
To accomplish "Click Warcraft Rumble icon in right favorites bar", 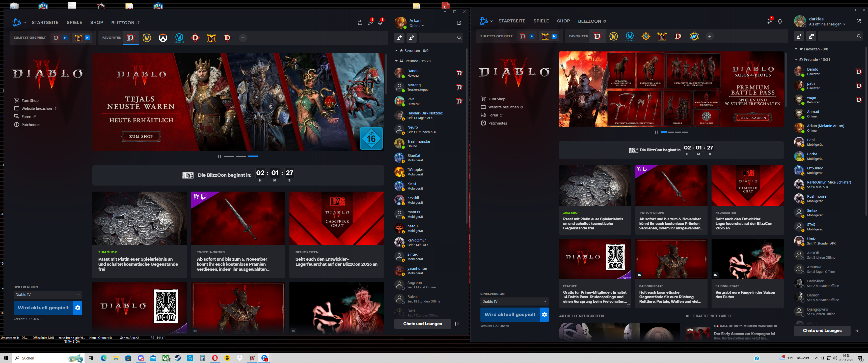I will (x=694, y=36).
